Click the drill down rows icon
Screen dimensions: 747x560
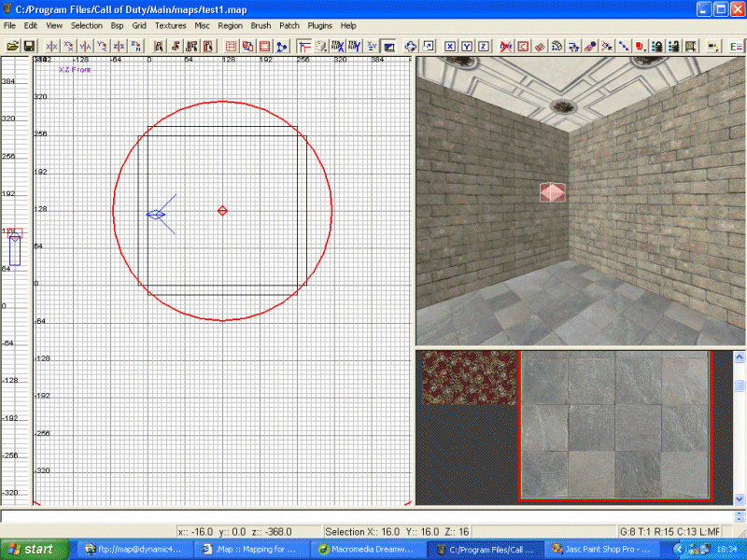[x=607, y=46]
